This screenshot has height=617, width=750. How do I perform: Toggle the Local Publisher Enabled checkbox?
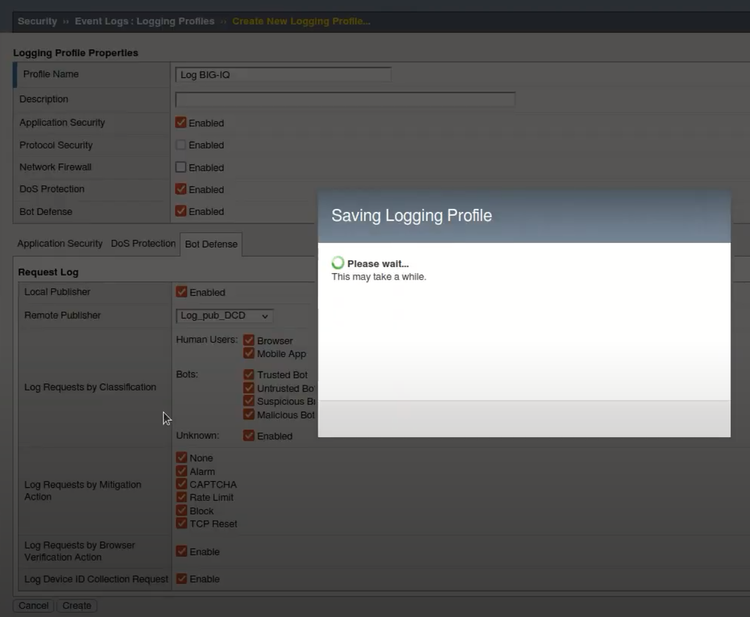pyautogui.click(x=181, y=292)
